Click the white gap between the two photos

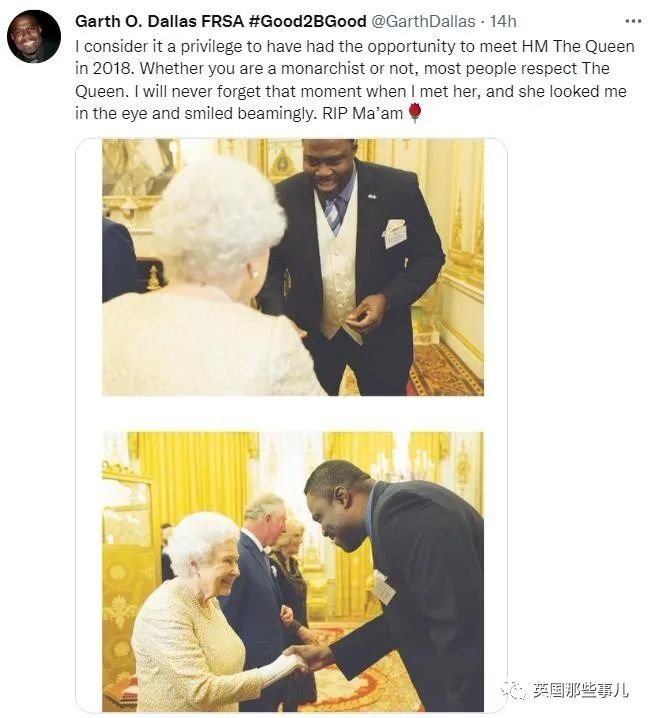point(293,413)
